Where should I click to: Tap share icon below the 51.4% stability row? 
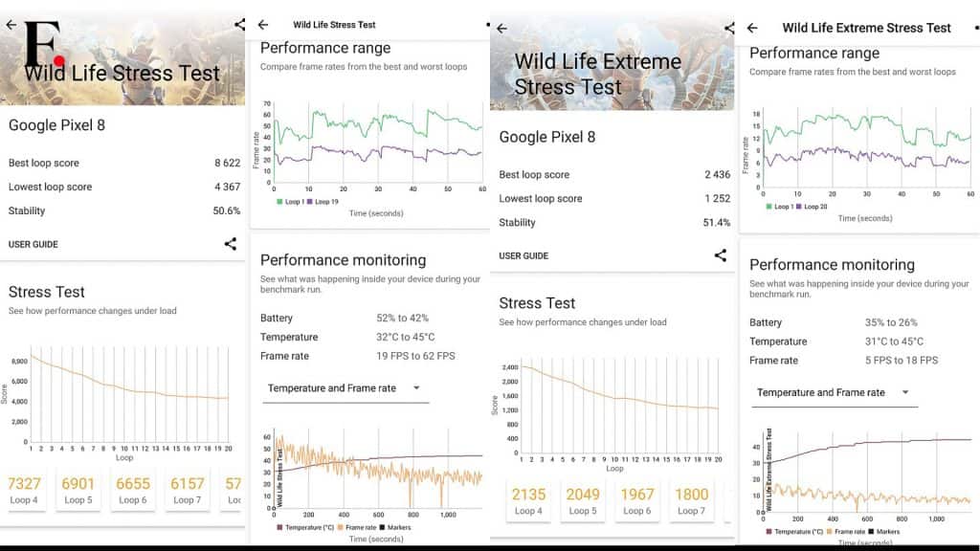(x=721, y=255)
